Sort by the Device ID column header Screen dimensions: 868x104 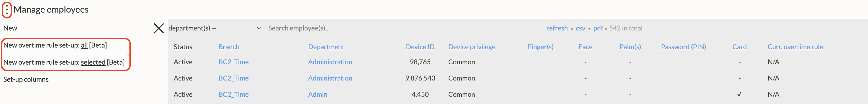[x=420, y=47]
